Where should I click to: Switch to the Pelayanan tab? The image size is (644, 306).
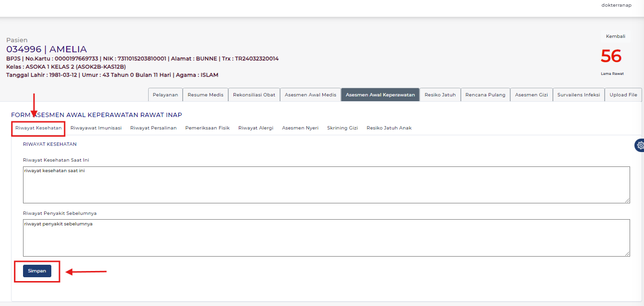coord(165,94)
